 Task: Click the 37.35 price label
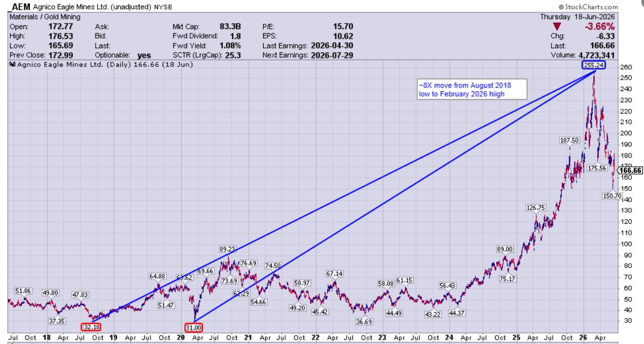(x=57, y=321)
